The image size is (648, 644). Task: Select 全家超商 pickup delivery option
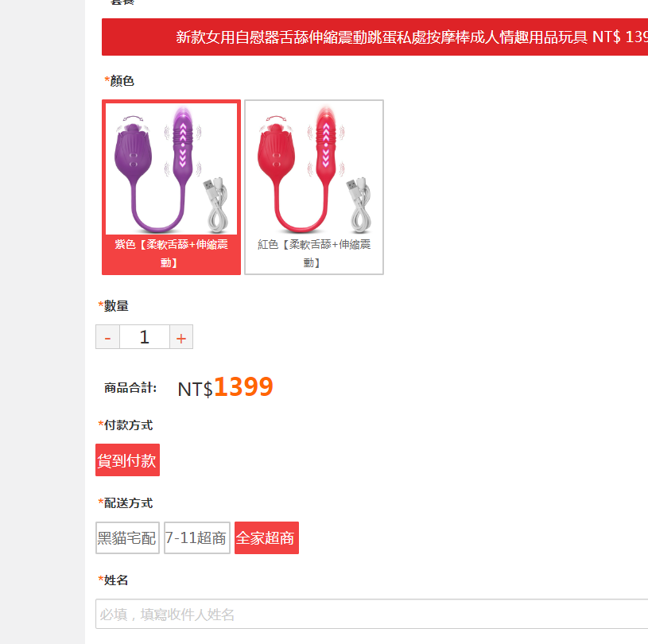click(x=266, y=537)
